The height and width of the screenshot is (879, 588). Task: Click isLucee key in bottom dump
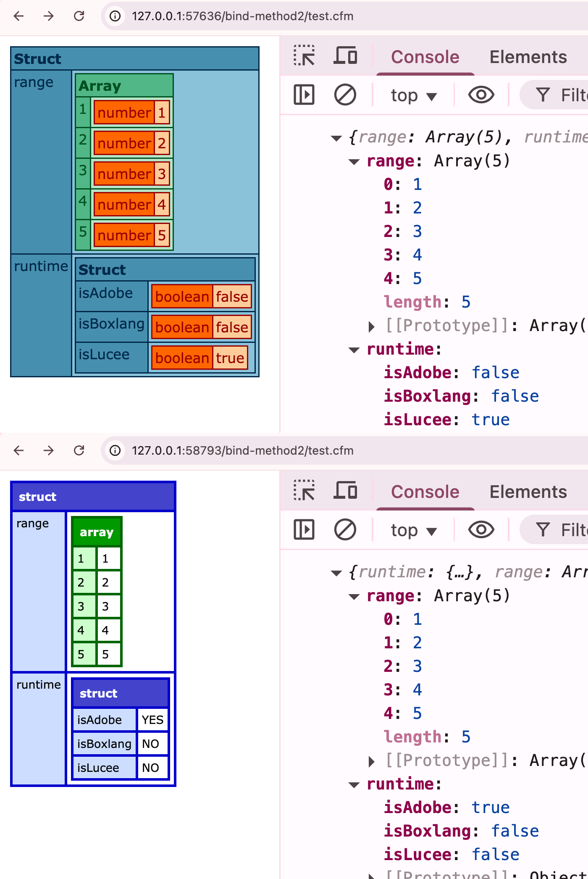[105, 768]
